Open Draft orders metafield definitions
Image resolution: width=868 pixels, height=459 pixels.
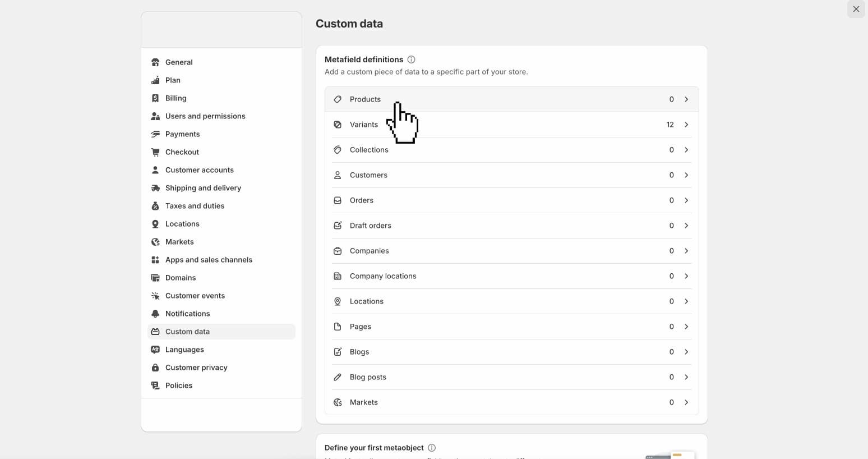[370, 226]
